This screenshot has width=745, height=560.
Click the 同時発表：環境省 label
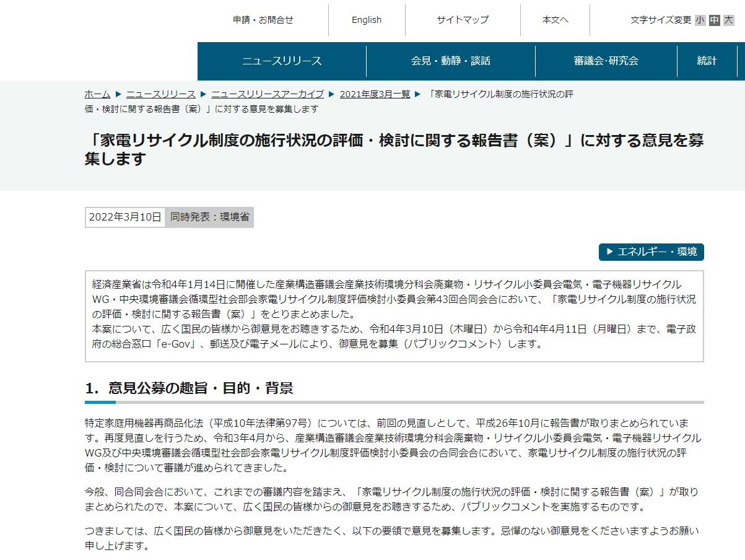point(209,217)
